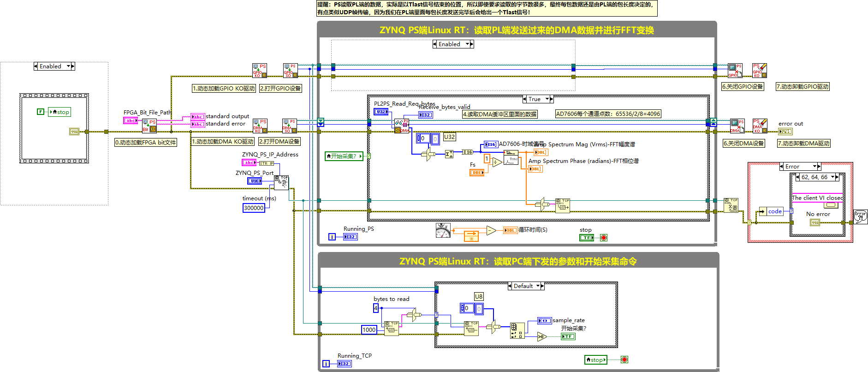The height and width of the screenshot is (372, 868).
Task: Click the lower loop's red stop condition terminal
Action: coord(624,360)
